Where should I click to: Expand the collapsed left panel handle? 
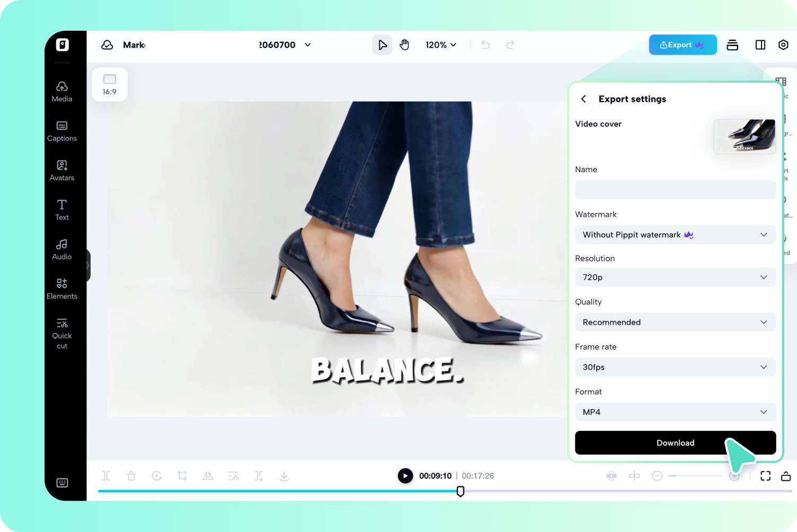coord(88,265)
